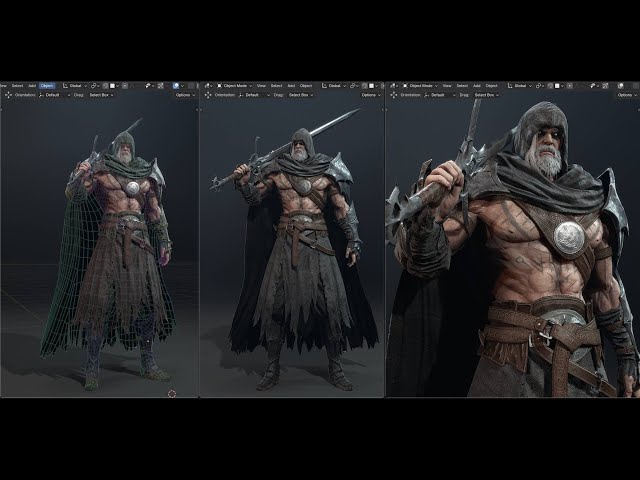Toggle gizmo display in right viewport
This screenshot has height=480, width=640.
(x=605, y=86)
